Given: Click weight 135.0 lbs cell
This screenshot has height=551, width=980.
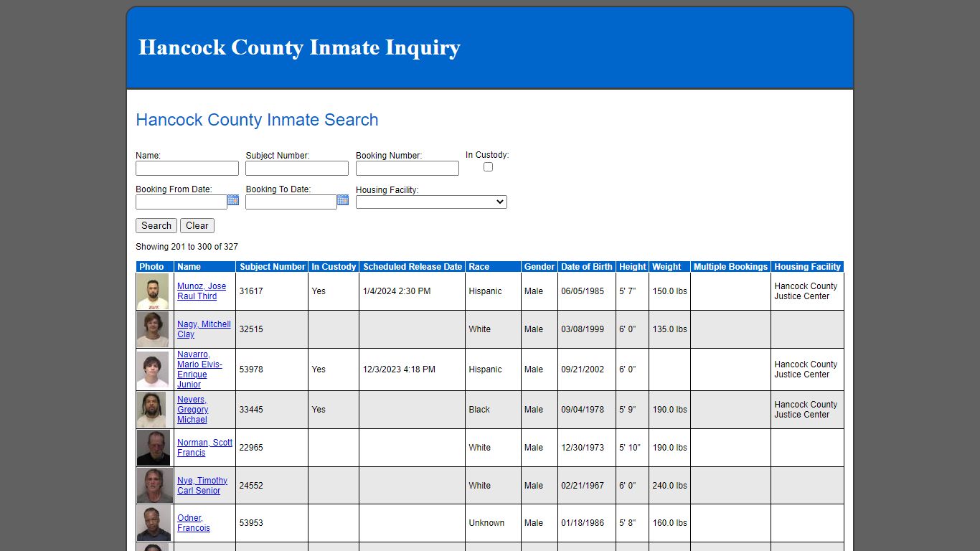Looking at the screenshot, I should pos(669,329).
